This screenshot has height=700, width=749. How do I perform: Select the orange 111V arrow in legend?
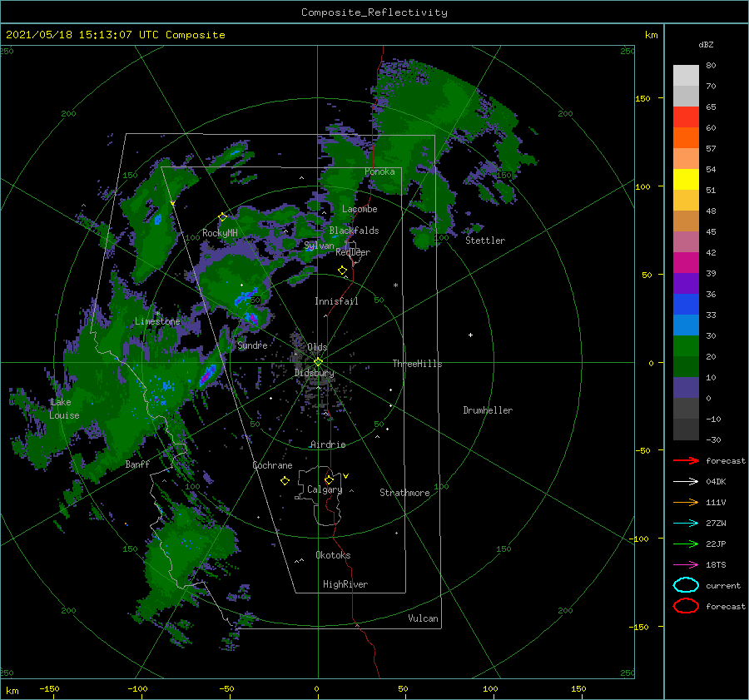[686, 502]
